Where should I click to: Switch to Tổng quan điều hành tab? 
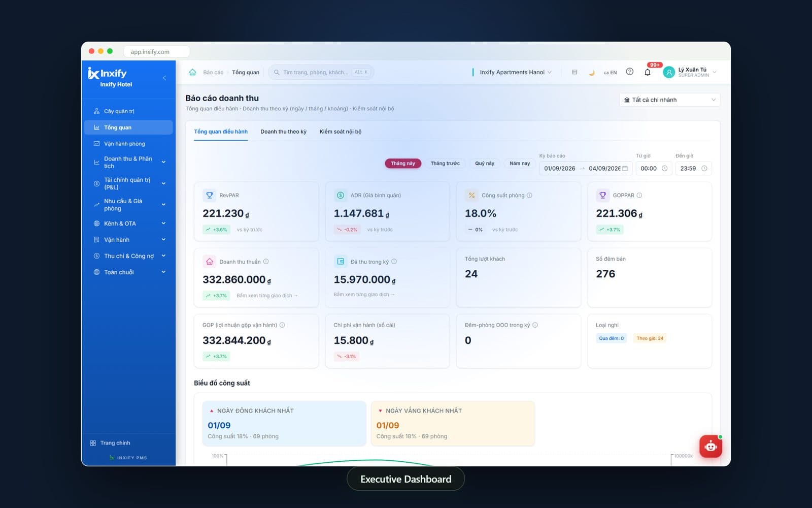[221, 132]
